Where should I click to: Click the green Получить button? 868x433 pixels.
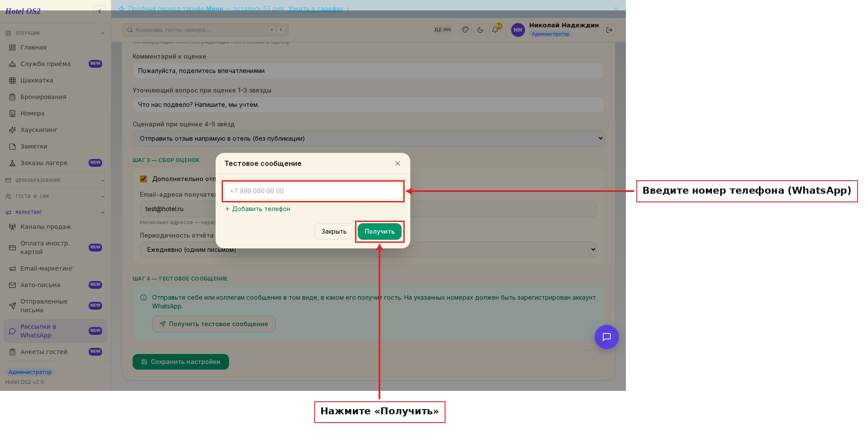point(379,231)
